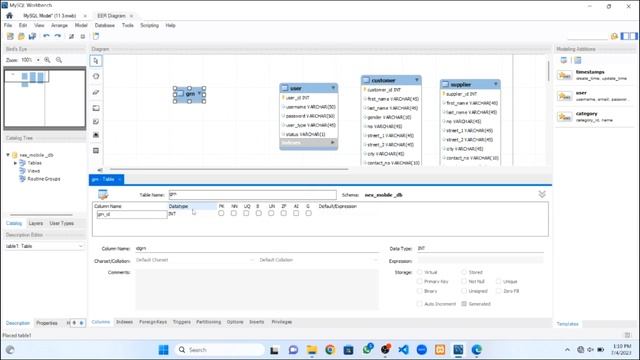Click the grn_id column name cell
The height and width of the screenshot is (360, 640).
(x=131, y=214)
